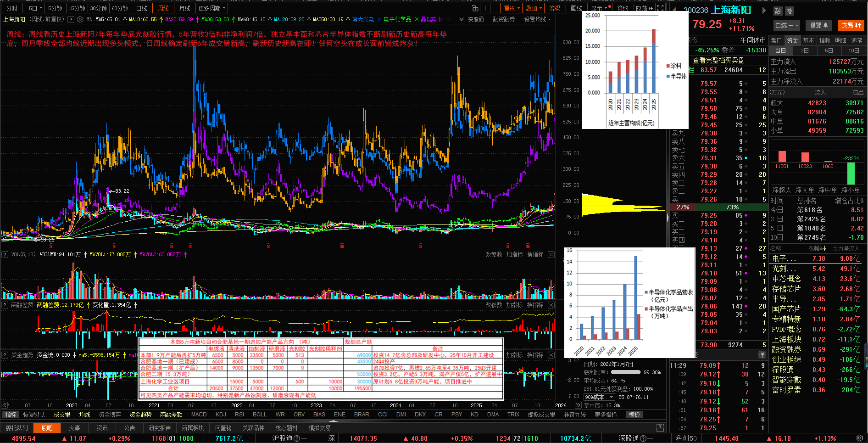This screenshot has height=443, width=868.
Task: Open the 叠加 overlay dropdown
Action: [x=534, y=8]
